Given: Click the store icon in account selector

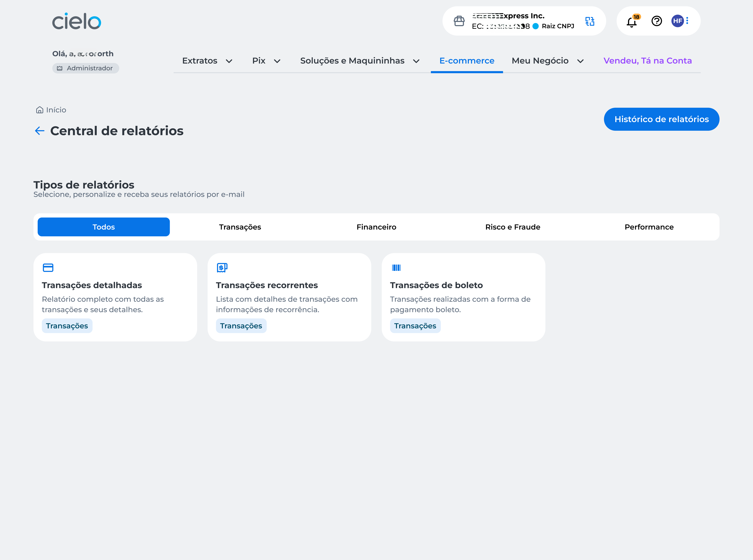Looking at the screenshot, I should [459, 21].
